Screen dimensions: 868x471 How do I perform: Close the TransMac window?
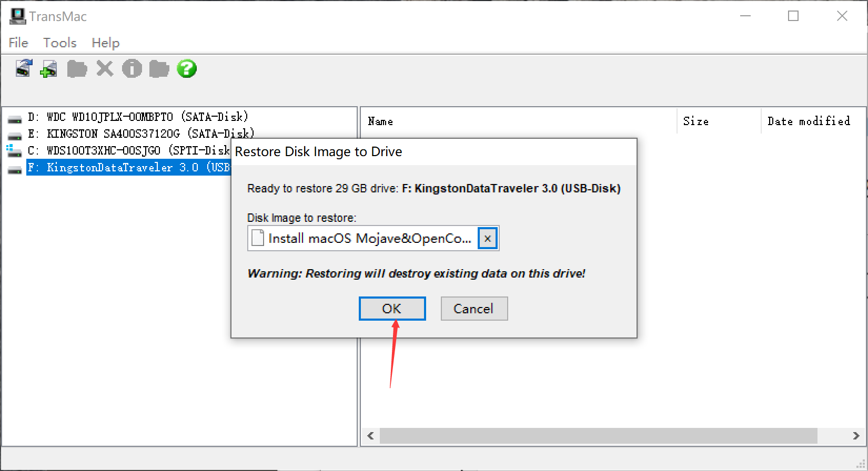click(842, 16)
